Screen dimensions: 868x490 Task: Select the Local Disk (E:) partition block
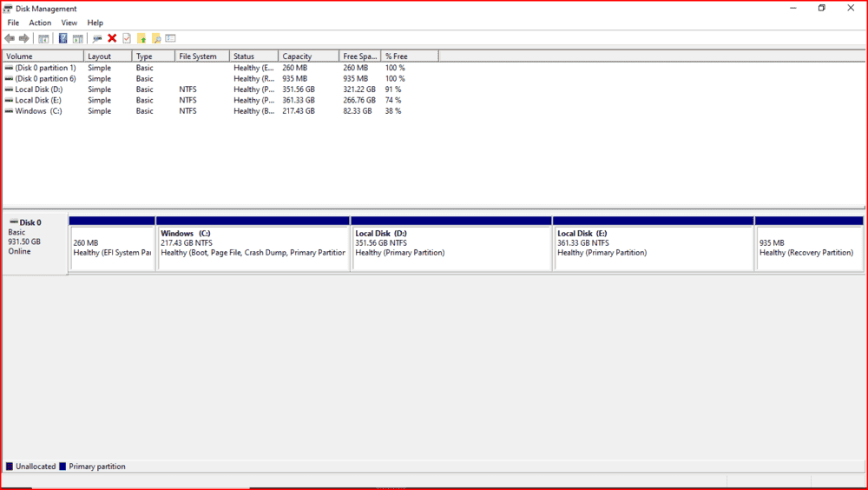click(x=653, y=248)
